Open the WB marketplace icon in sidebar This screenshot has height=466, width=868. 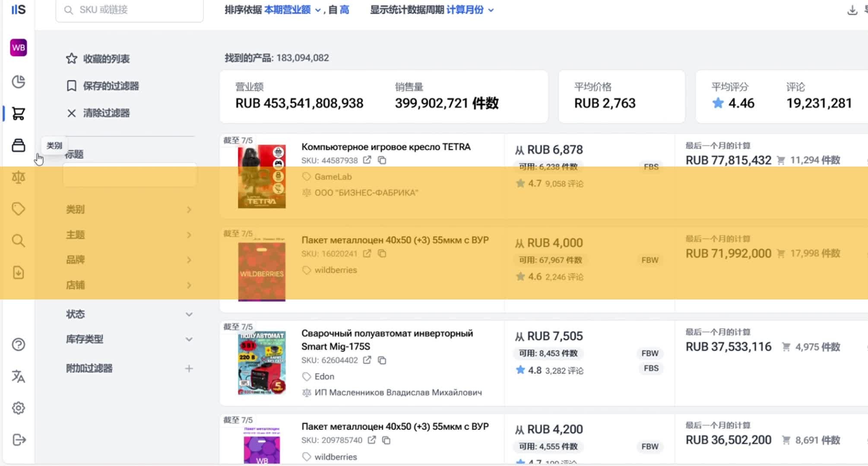tap(18, 47)
